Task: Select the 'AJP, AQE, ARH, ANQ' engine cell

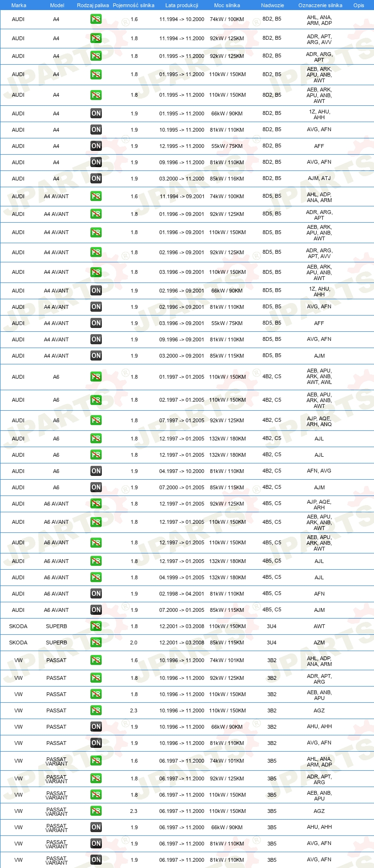Action: click(319, 421)
